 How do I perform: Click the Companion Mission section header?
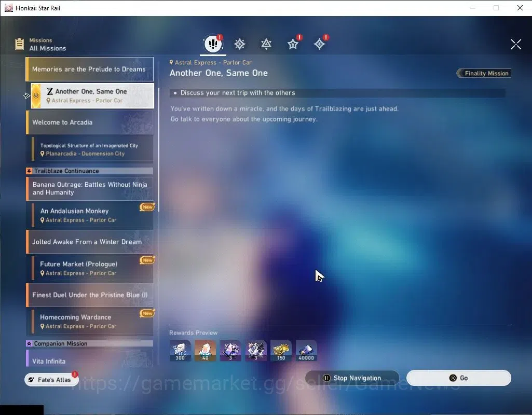[90, 343]
